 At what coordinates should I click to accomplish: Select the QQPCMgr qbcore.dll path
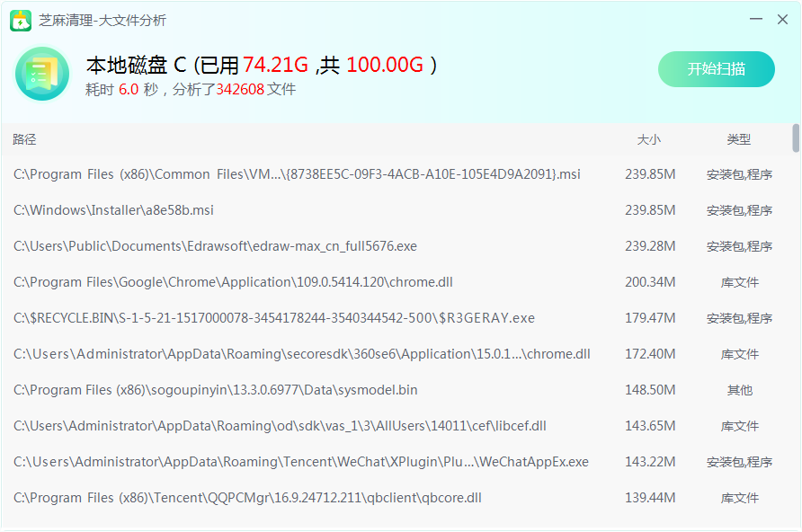[x=247, y=498]
